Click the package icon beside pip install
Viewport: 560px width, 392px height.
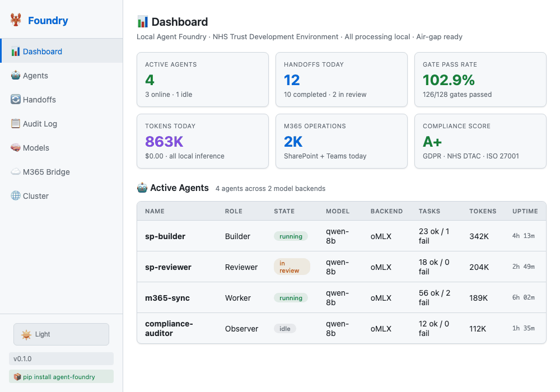coord(17,377)
